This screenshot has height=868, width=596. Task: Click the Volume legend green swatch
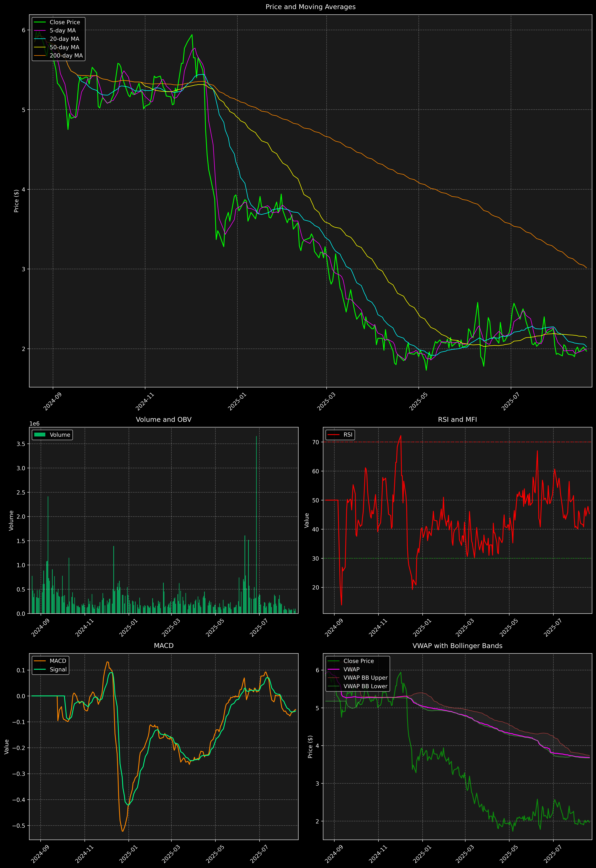[40, 435]
